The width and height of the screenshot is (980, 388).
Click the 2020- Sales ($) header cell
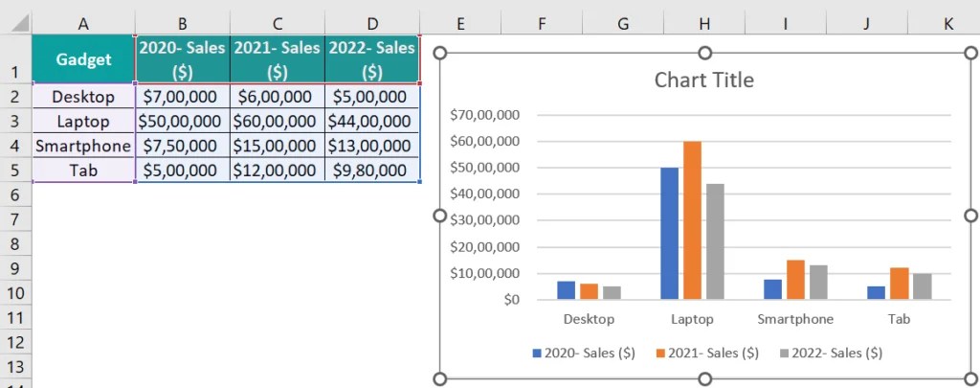(183, 58)
